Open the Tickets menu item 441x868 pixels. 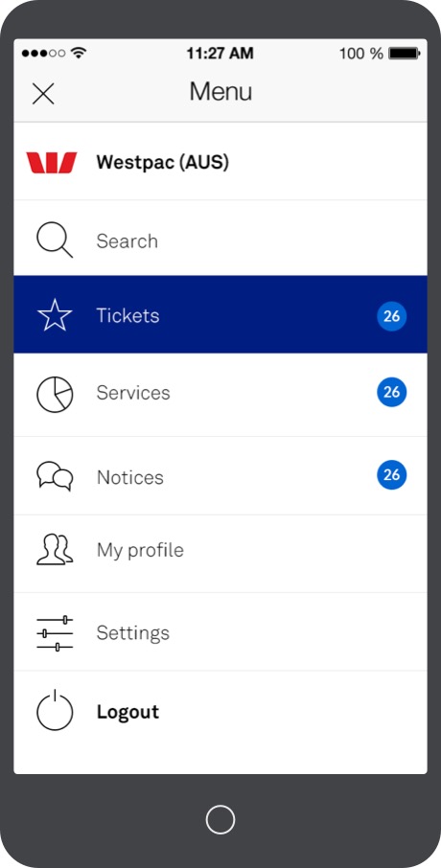[x=220, y=314]
